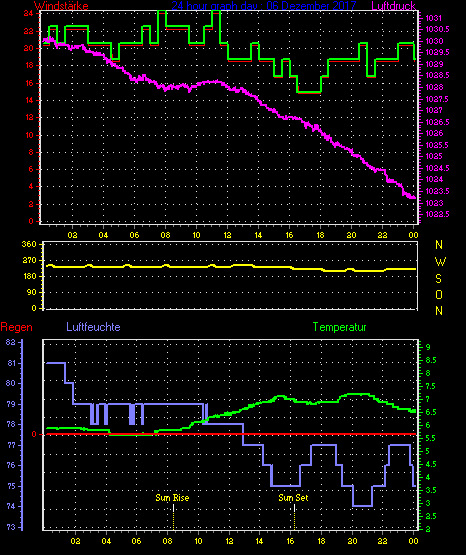This screenshot has height=555, width=466.
Task: Click humidity axis value 75
Action: click(11, 486)
